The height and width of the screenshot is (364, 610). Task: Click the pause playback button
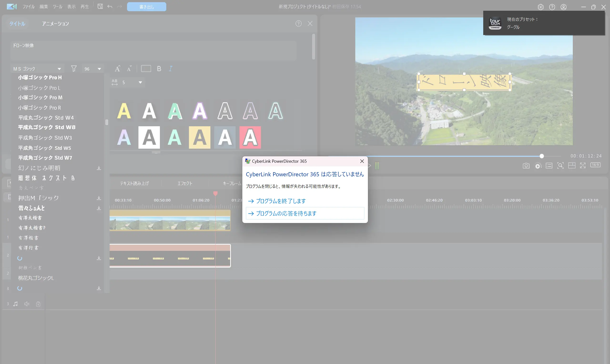[377, 166]
